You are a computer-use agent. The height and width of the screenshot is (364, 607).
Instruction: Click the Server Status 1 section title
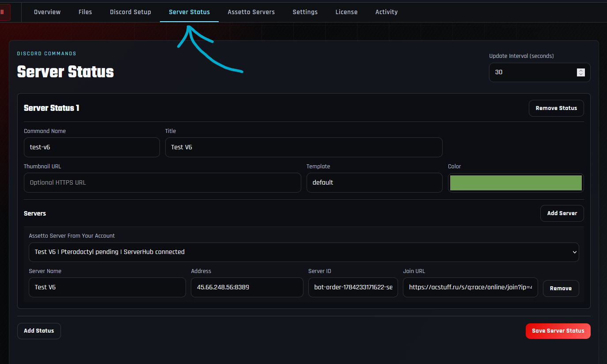pyautogui.click(x=52, y=108)
